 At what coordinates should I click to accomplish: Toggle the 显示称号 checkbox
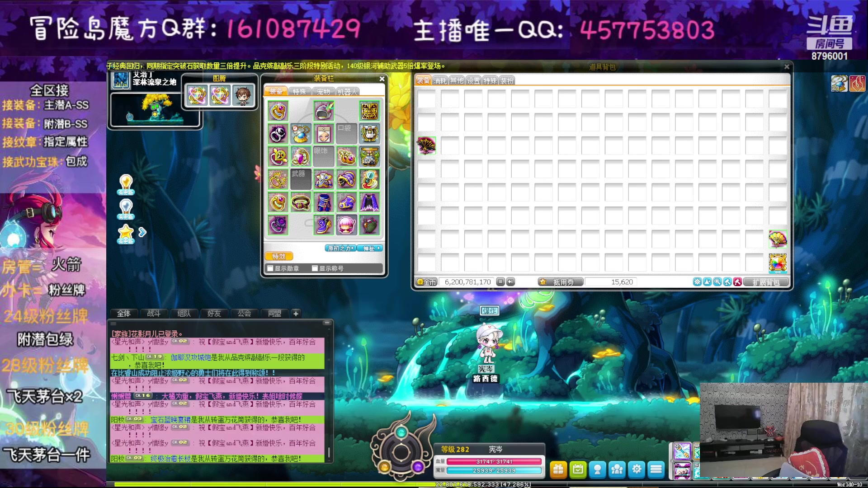point(315,268)
